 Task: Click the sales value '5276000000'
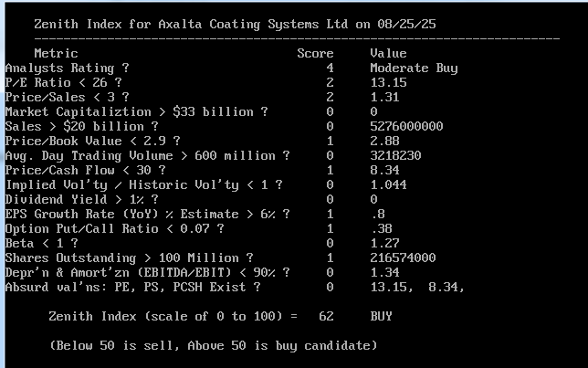click(406, 126)
